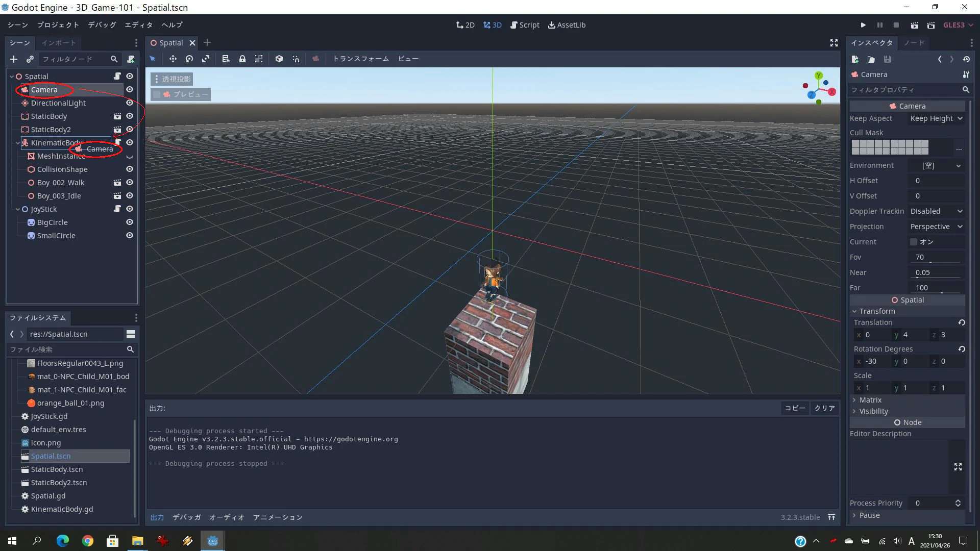980x551 pixels.
Task: Adjust the Near value slider
Action: point(937,272)
